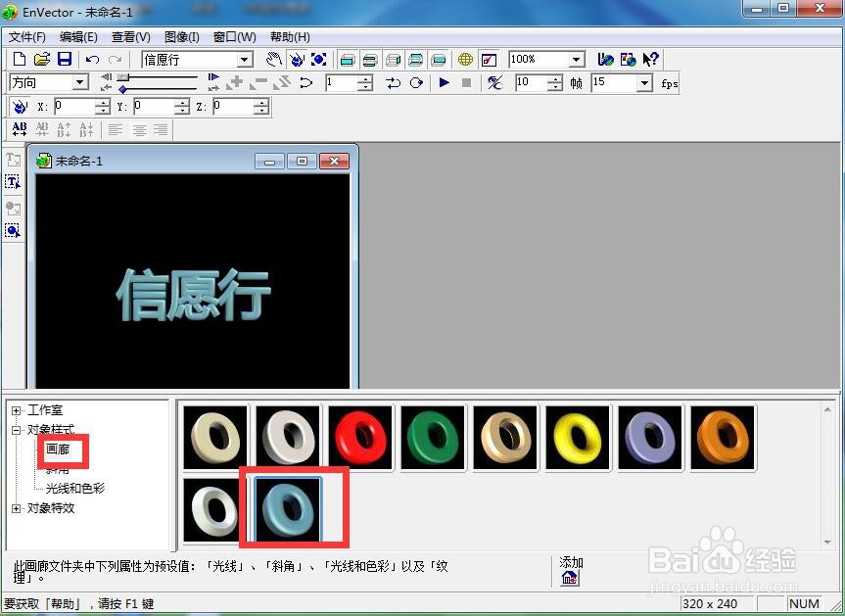This screenshot has width=845, height=616.
Task: Select 画廊 in the style tree
Action: (x=58, y=449)
